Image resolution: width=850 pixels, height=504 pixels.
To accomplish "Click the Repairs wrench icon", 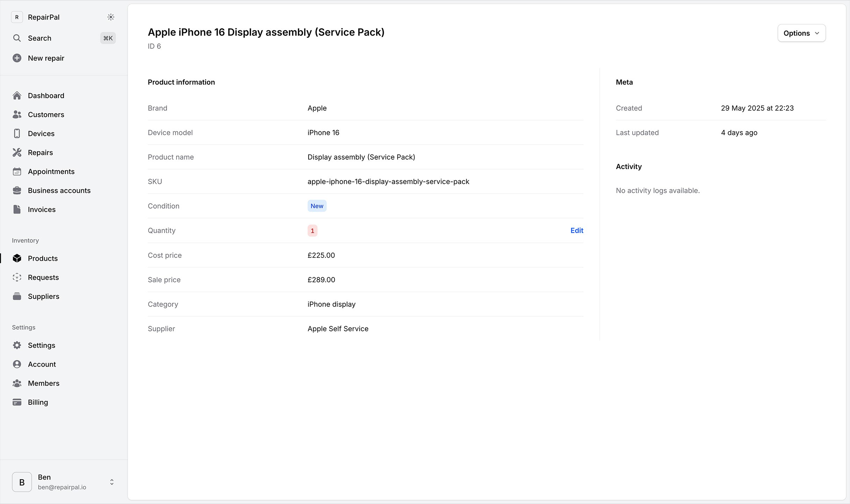I will click(x=17, y=152).
